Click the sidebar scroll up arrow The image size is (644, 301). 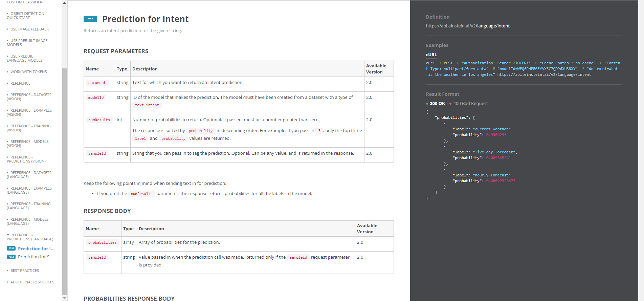click(64, 3)
